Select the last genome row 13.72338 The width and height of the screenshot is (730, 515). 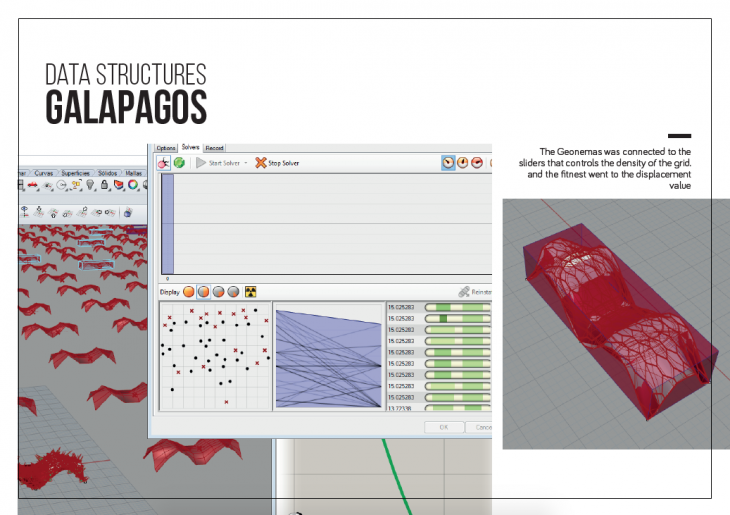click(400, 408)
